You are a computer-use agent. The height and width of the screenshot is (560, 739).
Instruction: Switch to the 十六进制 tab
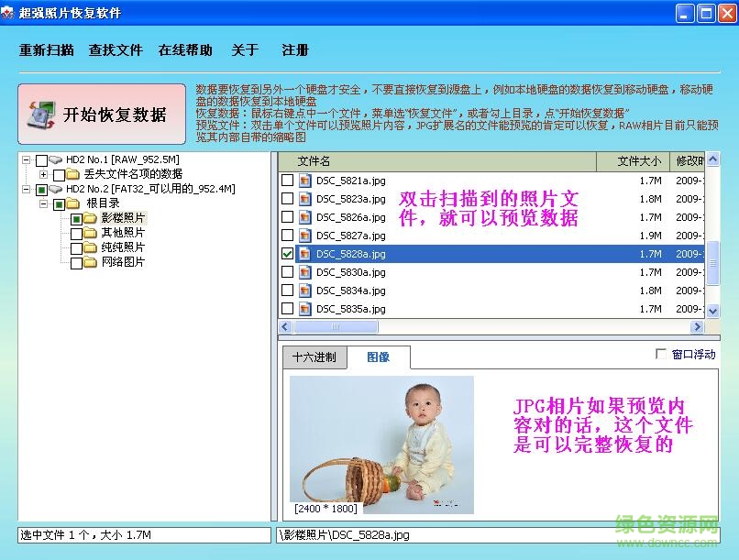[314, 358]
